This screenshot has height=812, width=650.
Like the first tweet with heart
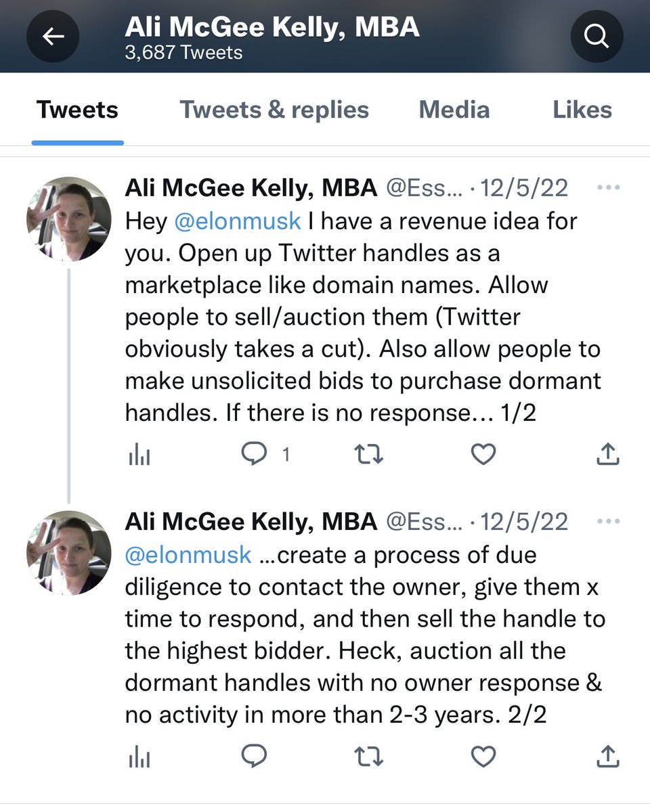click(483, 455)
